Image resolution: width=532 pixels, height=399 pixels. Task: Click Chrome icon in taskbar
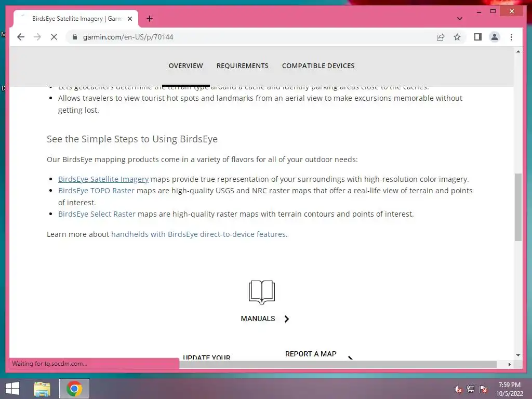click(x=74, y=389)
